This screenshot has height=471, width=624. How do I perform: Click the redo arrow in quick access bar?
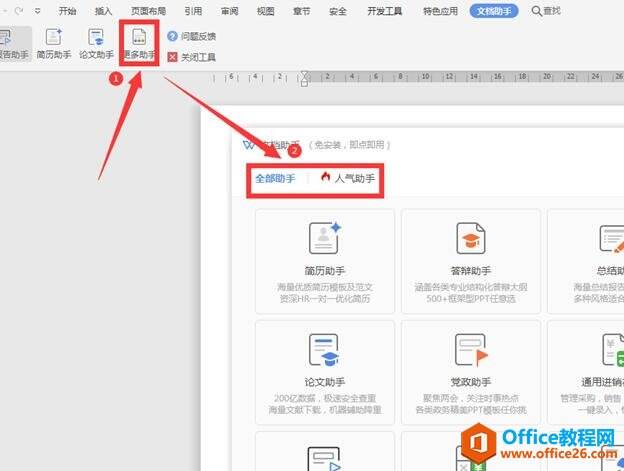pyautogui.click(x=18, y=11)
